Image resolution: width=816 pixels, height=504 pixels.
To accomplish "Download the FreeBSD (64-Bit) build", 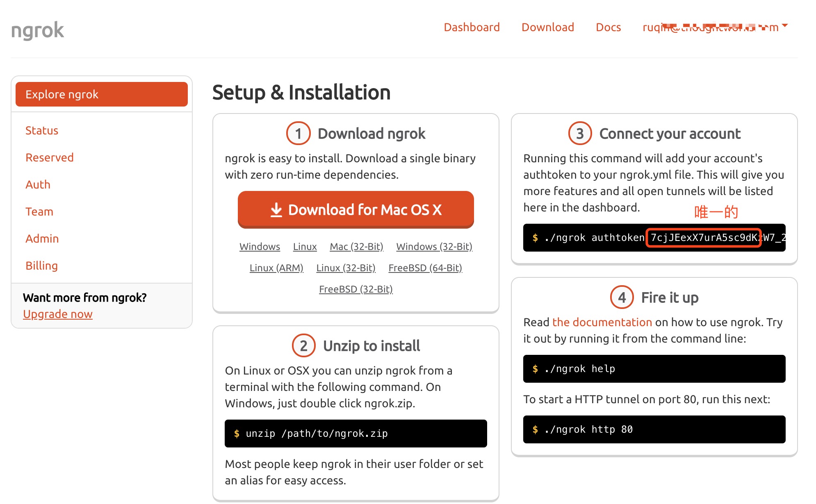I will click(x=425, y=268).
